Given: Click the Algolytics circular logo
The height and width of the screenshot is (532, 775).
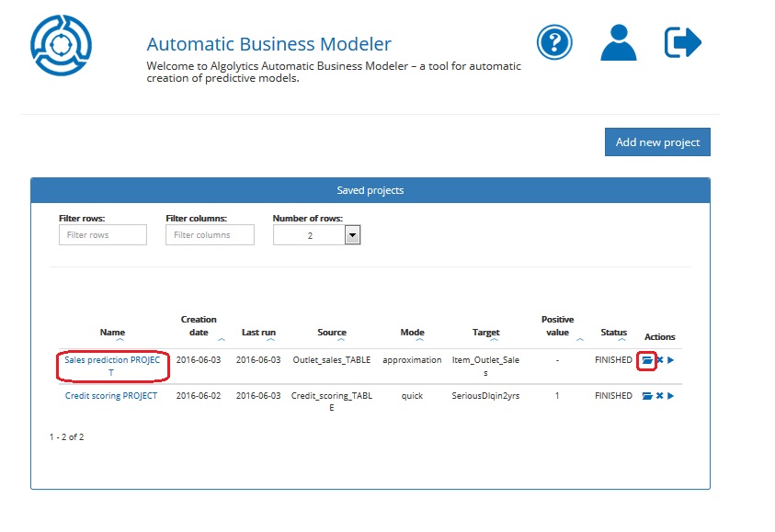Looking at the screenshot, I should [x=61, y=45].
